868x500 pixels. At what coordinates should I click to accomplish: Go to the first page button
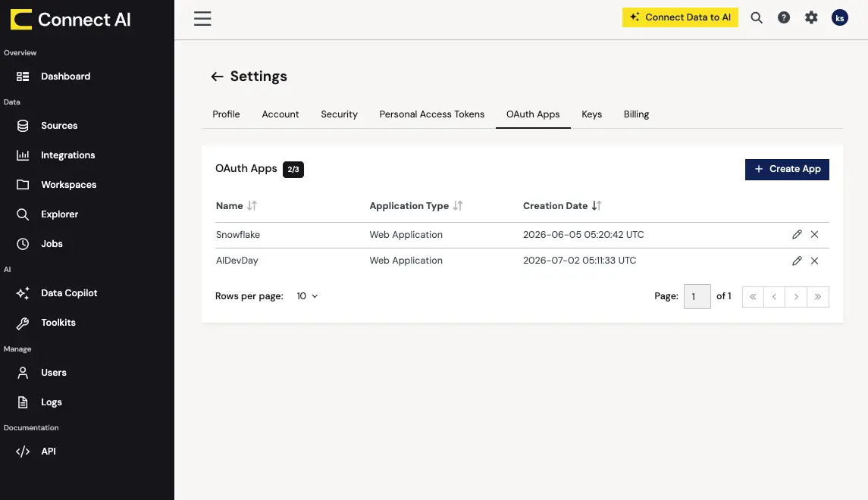753,297
